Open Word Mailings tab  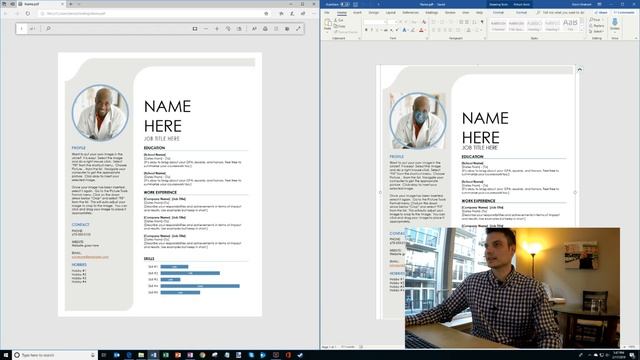(431, 13)
